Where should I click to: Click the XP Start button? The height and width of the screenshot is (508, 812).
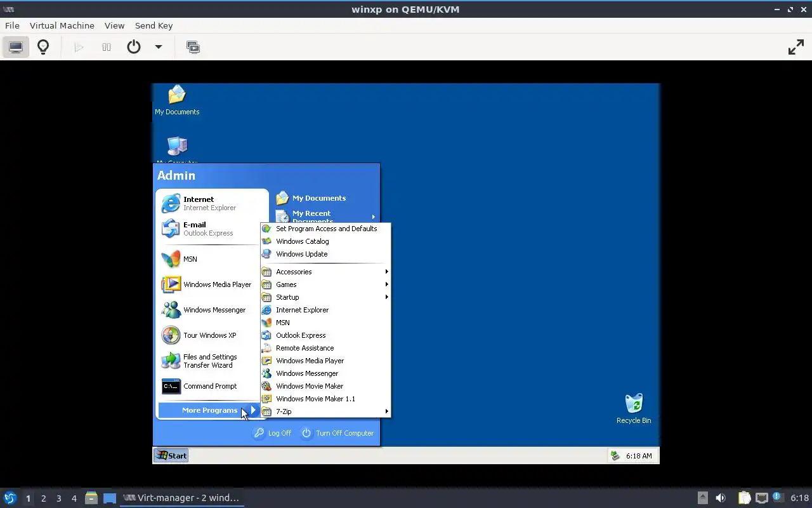[x=171, y=455]
